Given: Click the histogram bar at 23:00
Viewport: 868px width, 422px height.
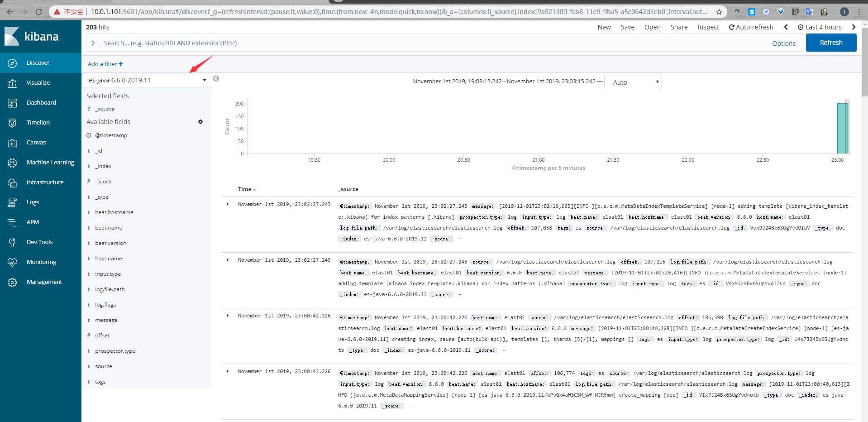Looking at the screenshot, I should point(842,129).
